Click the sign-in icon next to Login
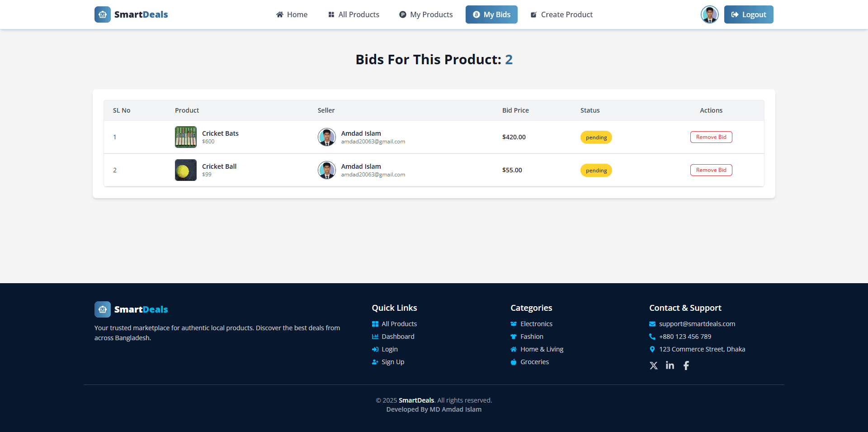This screenshot has width=868, height=432. 375,349
